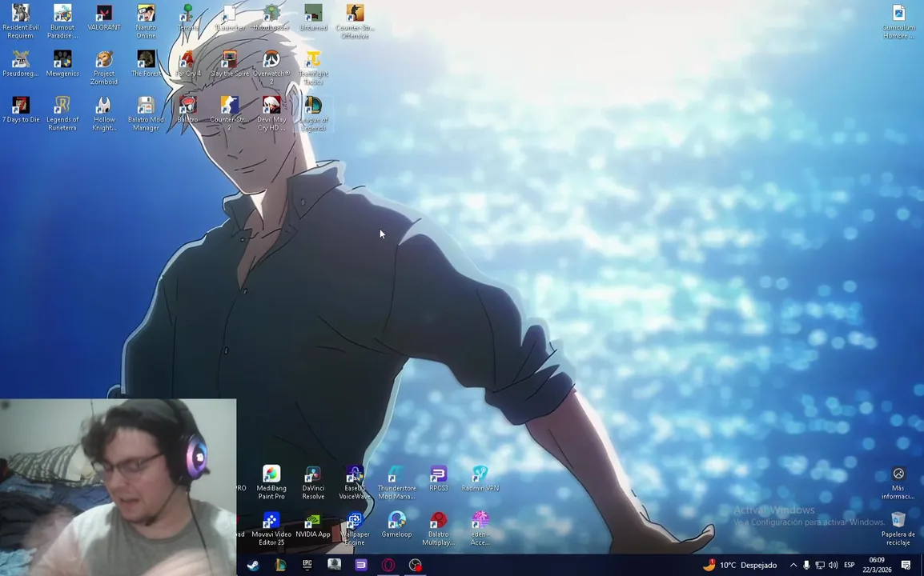Screen dimensions: 924x576
Task: Select the Unturned desktop shortcut
Action: 314,18
